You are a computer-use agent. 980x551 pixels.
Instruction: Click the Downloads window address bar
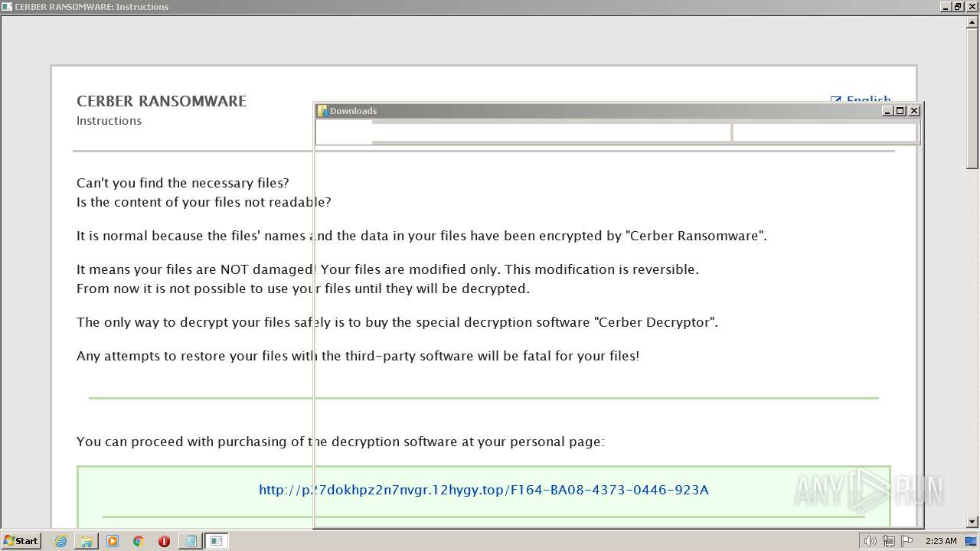click(x=551, y=132)
